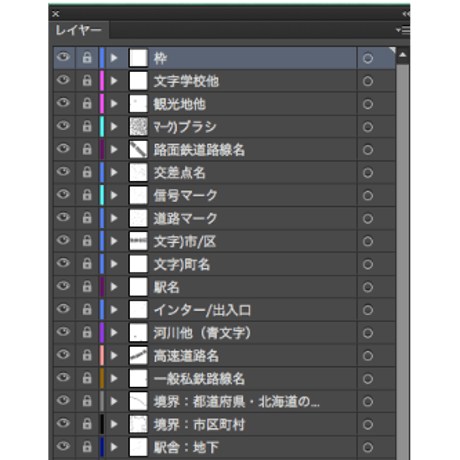Click target circle of 高速道路名 layer
The width and height of the screenshot is (460, 460).
368,356
